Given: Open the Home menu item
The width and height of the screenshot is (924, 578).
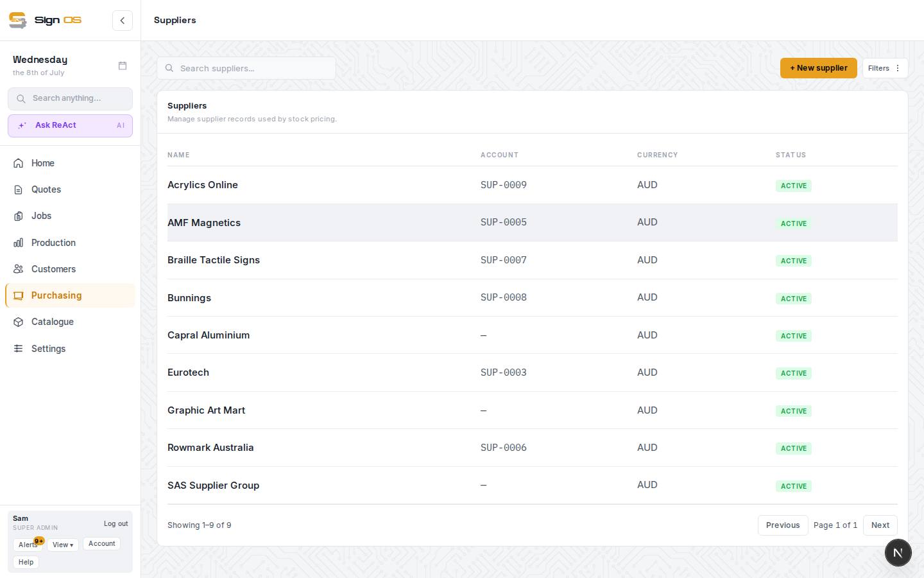Looking at the screenshot, I should pyautogui.click(x=71, y=163).
